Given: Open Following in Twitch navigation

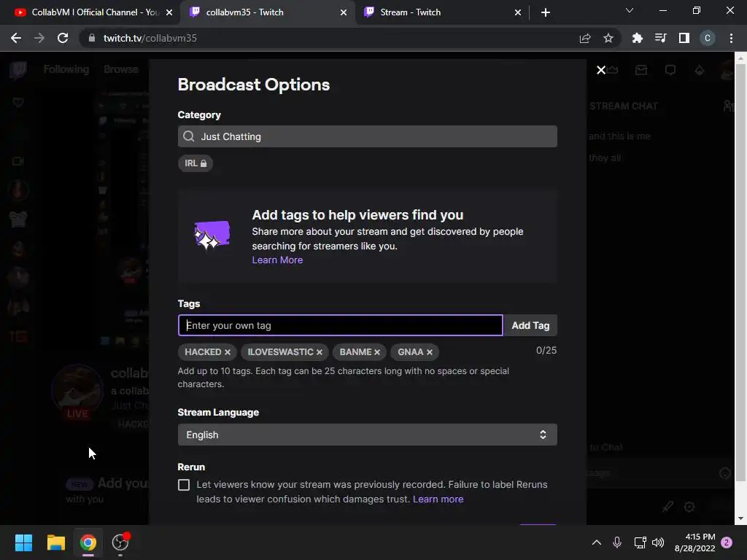Looking at the screenshot, I should coord(66,69).
